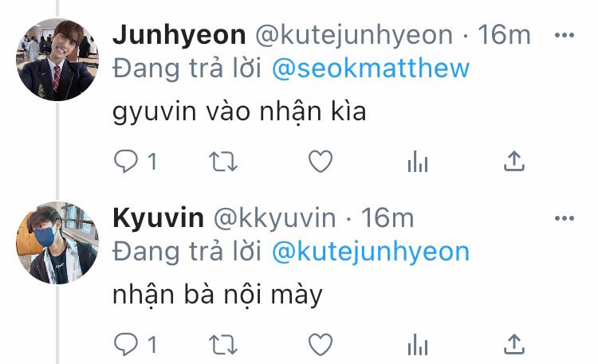Open Junhyeon's profile picture

coord(57,60)
